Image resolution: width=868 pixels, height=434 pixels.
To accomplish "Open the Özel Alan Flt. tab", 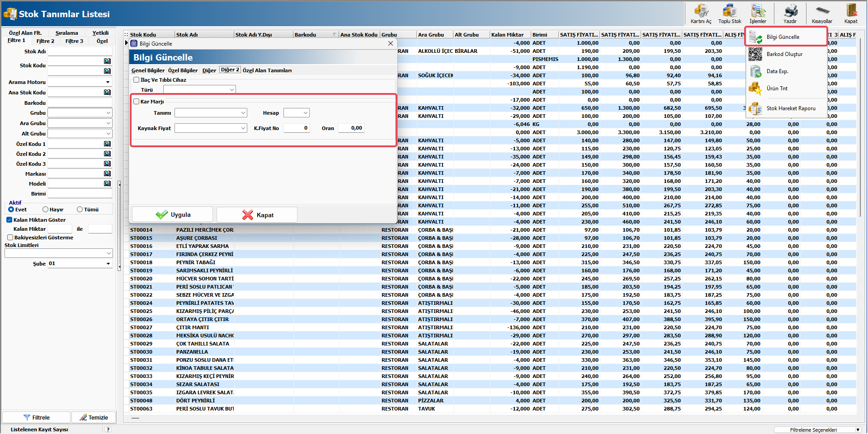I will [x=25, y=33].
